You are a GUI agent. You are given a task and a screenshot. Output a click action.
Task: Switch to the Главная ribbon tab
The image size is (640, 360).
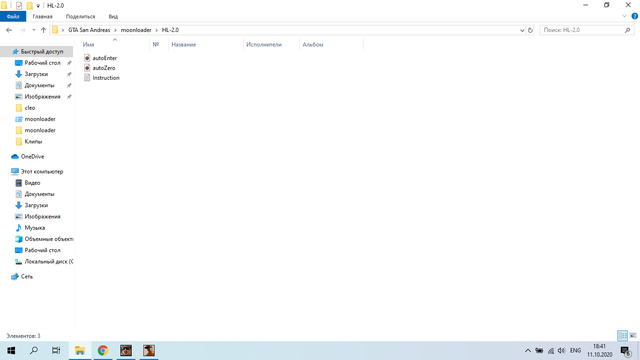click(42, 16)
